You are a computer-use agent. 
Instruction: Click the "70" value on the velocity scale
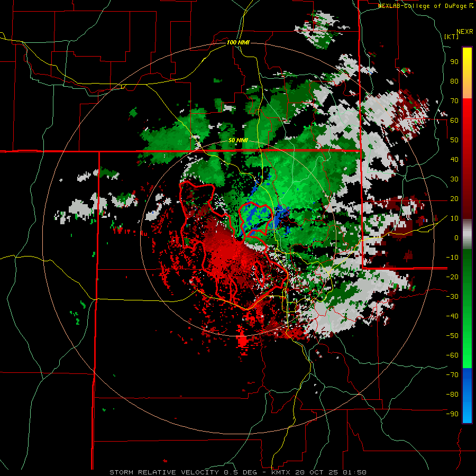(454, 101)
